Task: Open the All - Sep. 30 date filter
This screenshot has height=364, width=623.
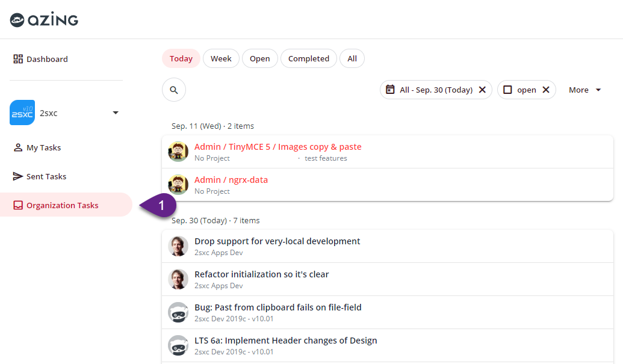Action: [x=436, y=90]
